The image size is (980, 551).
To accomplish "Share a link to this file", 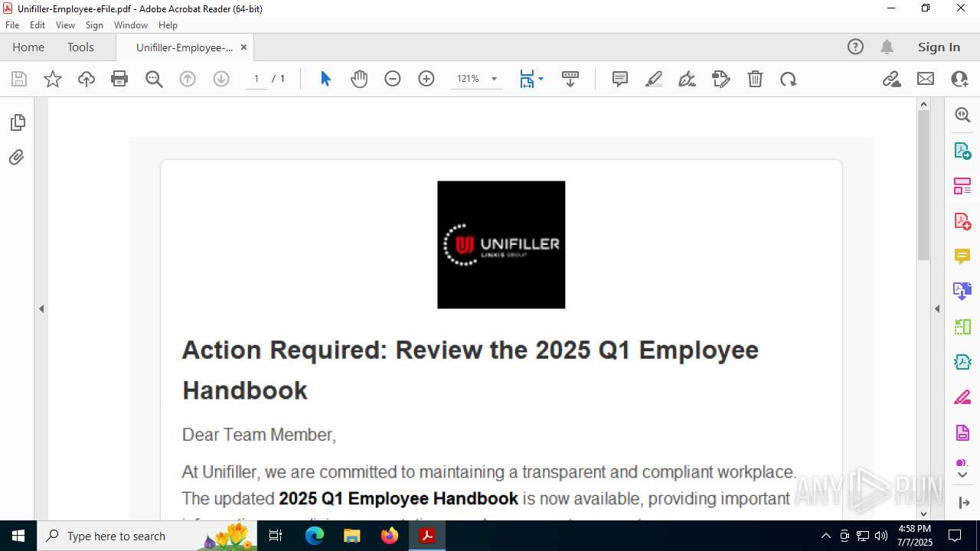I will tap(892, 79).
